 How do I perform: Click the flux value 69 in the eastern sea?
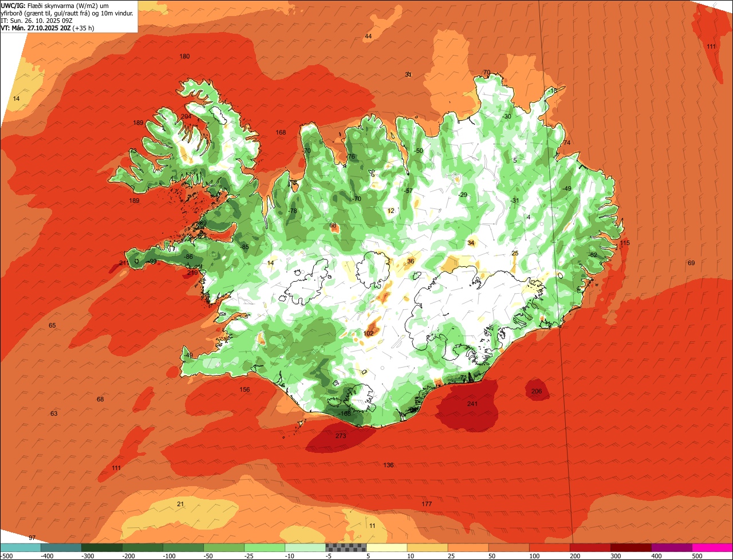click(x=691, y=263)
